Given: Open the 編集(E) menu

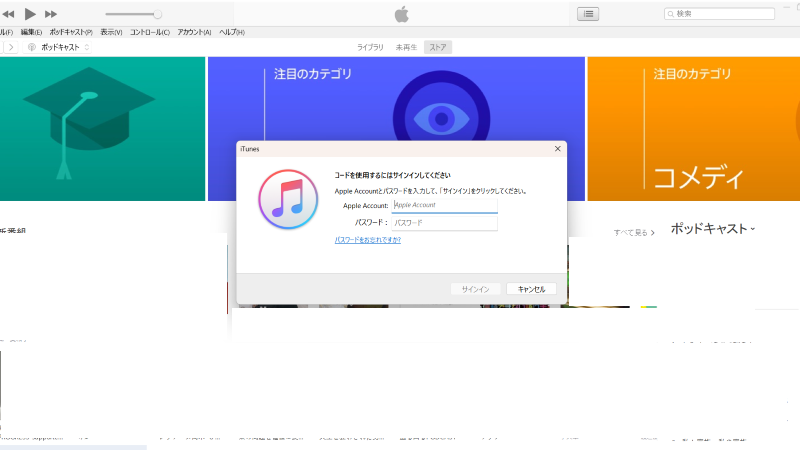Looking at the screenshot, I should [31, 32].
